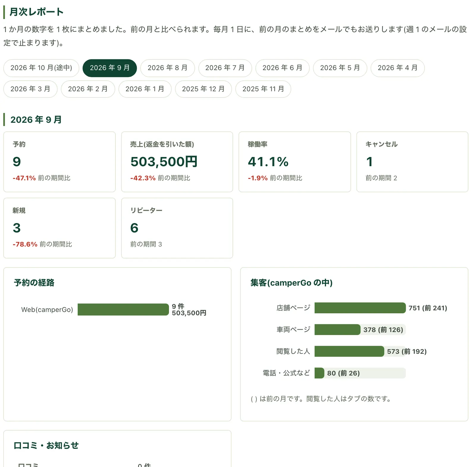476x467 pixels.
Task: Click the 新規 card value 3
Action: pyautogui.click(x=17, y=228)
